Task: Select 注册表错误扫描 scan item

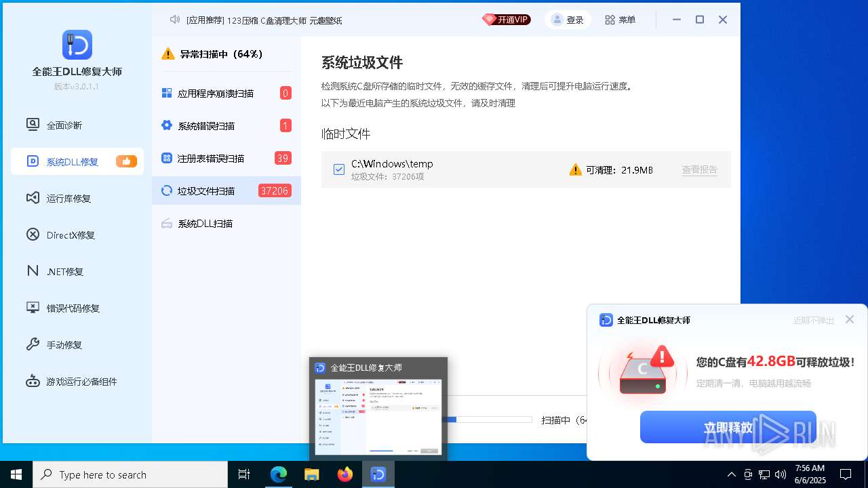Action: point(226,158)
